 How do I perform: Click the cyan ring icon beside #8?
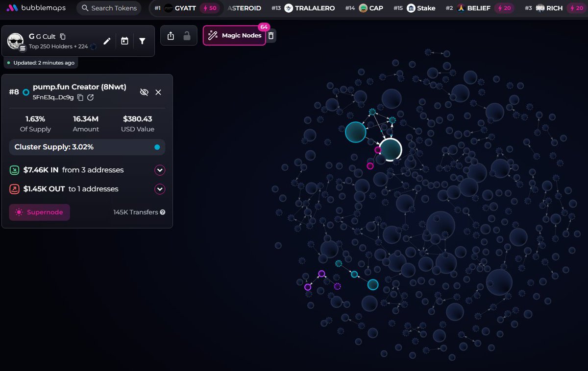tap(26, 92)
